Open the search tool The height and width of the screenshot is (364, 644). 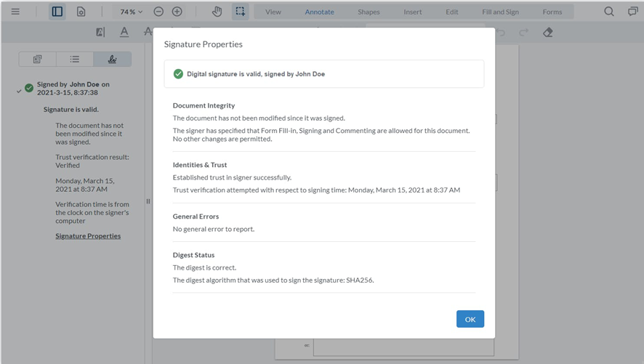pos(609,12)
